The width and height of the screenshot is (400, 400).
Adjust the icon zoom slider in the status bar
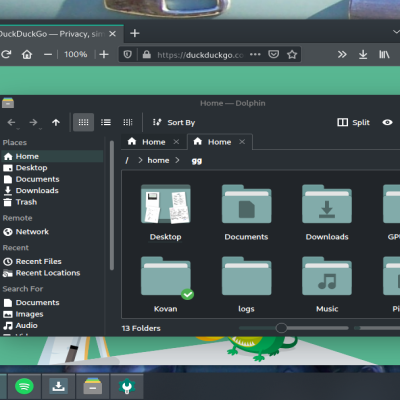pyautogui.click(x=293, y=328)
